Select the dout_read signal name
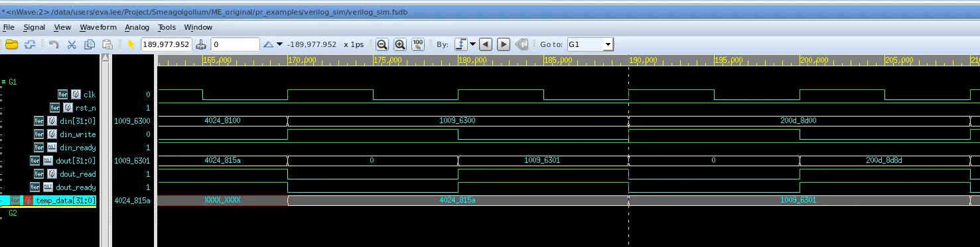 pos(78,174)
